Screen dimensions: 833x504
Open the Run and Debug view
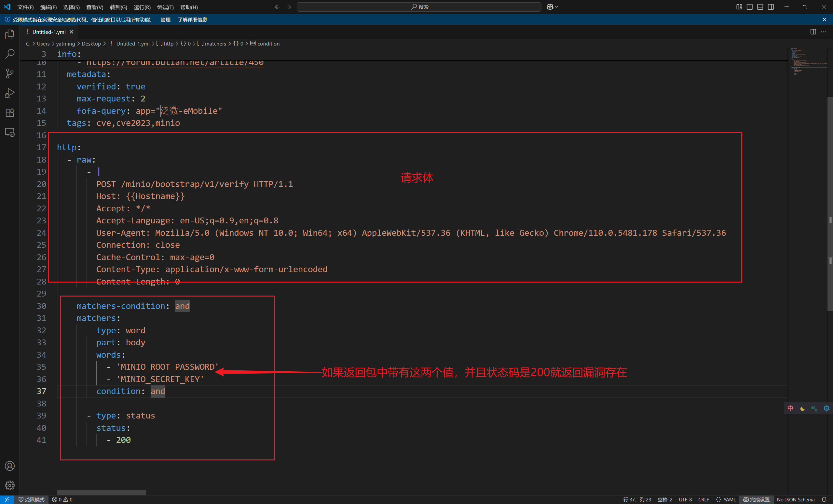(x=10, y=93)
